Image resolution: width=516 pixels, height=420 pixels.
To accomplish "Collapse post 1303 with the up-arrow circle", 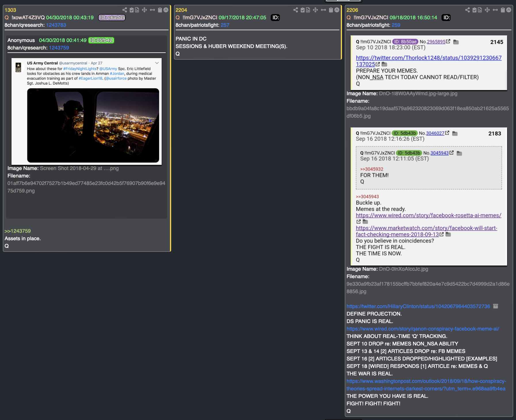I will click(166, 10).
